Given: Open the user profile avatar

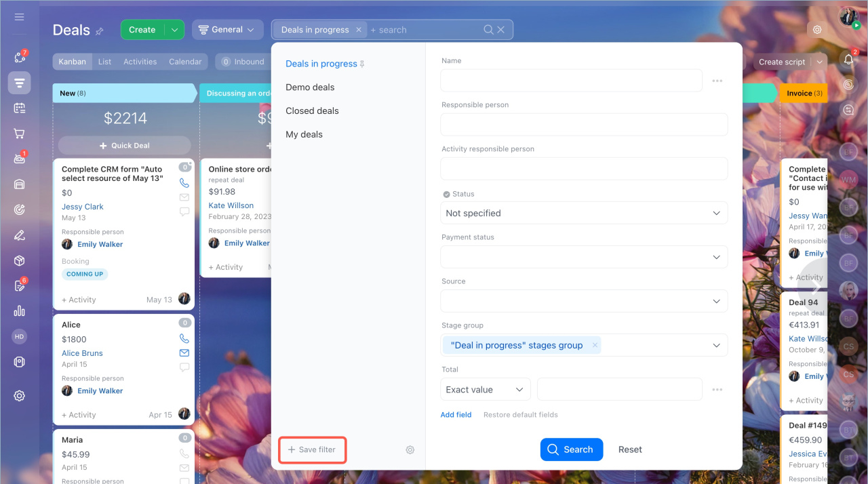Looking at the screenshot, I should pos(848,17).
